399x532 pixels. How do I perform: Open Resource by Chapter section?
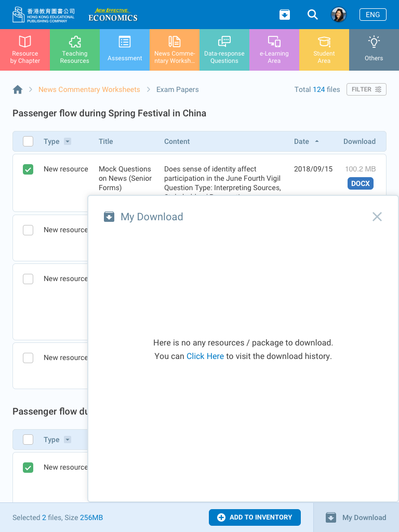click(x=25, y=50)
